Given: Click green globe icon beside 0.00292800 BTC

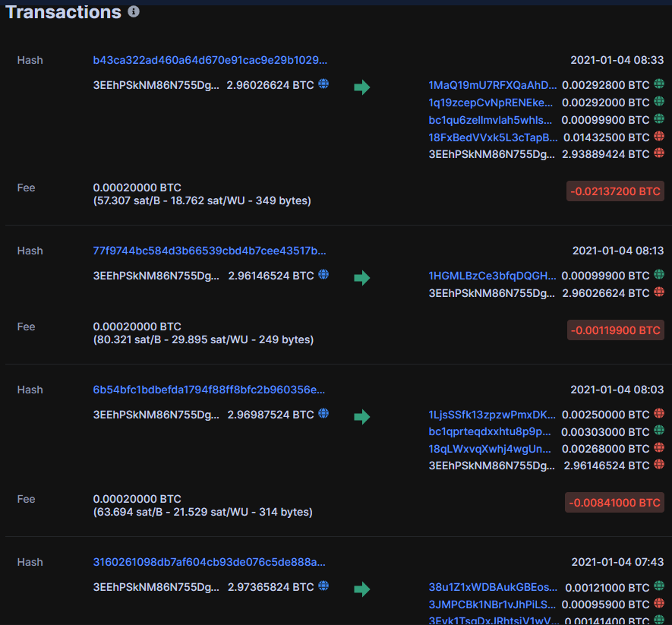Looking at the screenshot, I should (659, 85).
